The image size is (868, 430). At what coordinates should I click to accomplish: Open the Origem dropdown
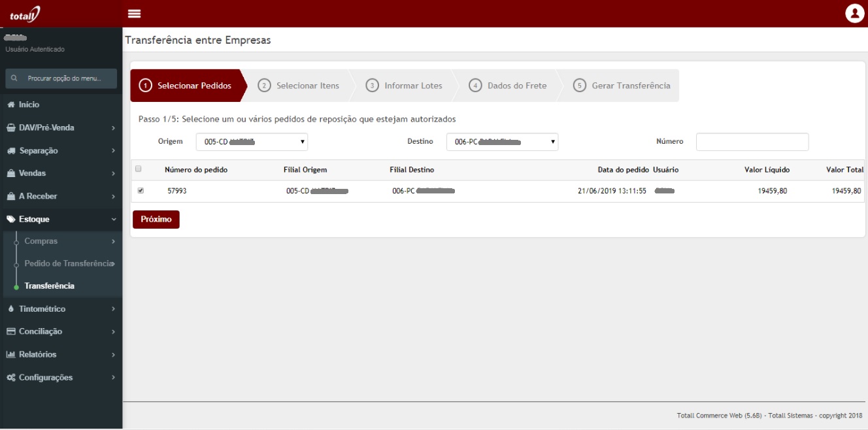[252, 142]
